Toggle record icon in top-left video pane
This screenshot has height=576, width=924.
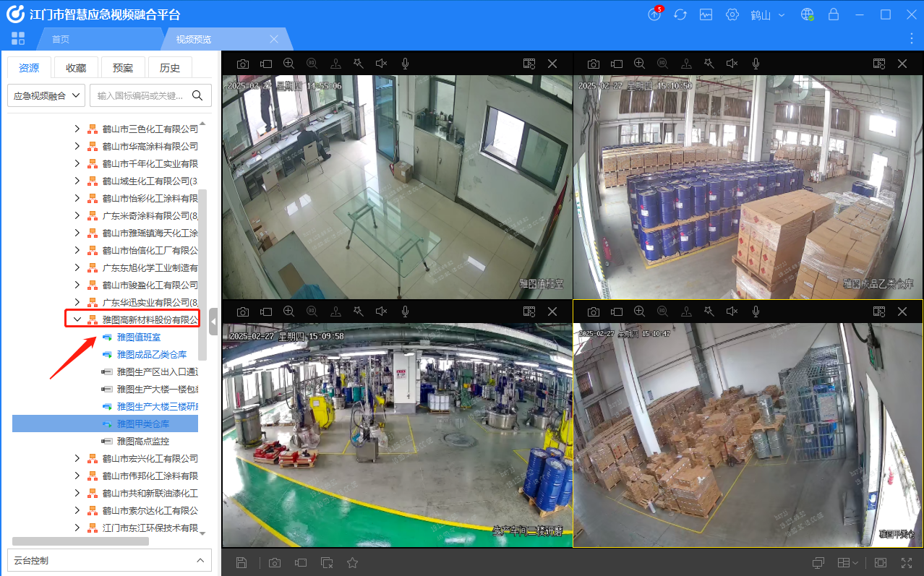(266, 64)
